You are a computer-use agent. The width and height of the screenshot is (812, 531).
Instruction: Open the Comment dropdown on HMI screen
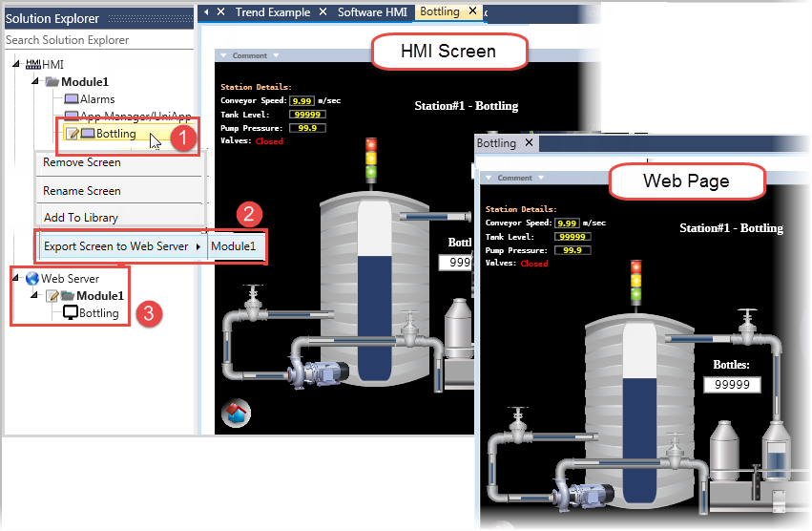point(276,55)
